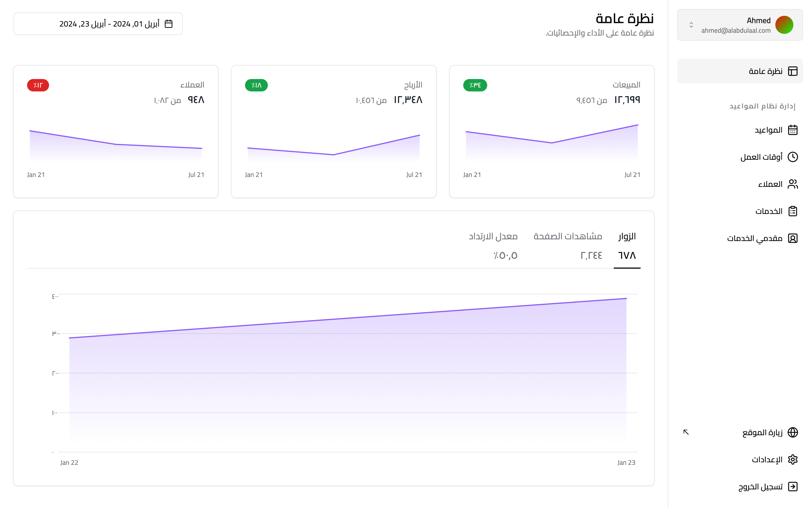The height and width of the screenshot is (508, 812).
Task: Go to الخدمات sidebar page
Action: pos(740,211)
